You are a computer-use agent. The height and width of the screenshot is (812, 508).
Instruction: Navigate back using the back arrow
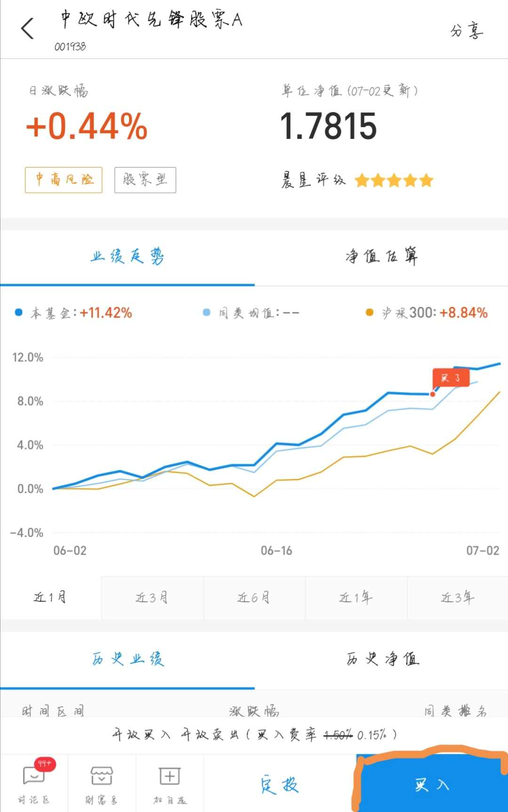click(x=27, y=28)
